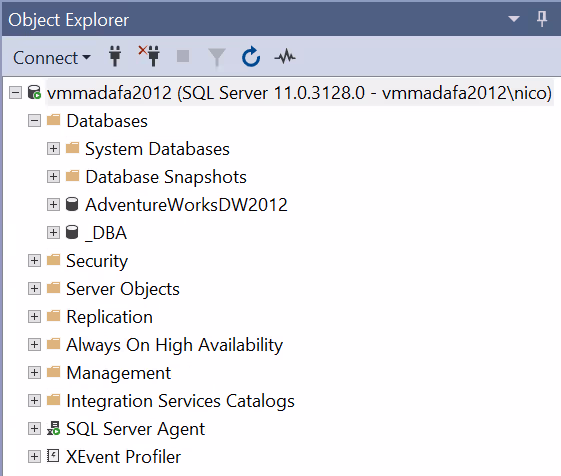Select the Databases label
Image resolution: width=561 pixels, height=476 pixels.
[x=107, y=121]
